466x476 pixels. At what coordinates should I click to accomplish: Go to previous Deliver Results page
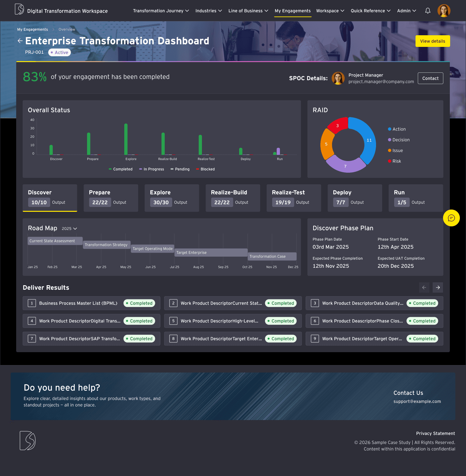point(424,287)
